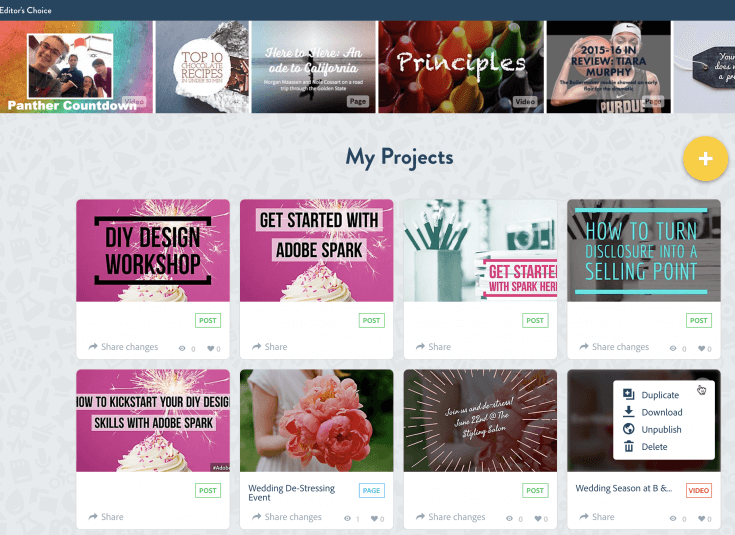Image resolution: width=735 pixels, height=535 pixels.
Task: Open the pink peony Wedding De-Stressing thumbnail
Action: pos(316,420)
